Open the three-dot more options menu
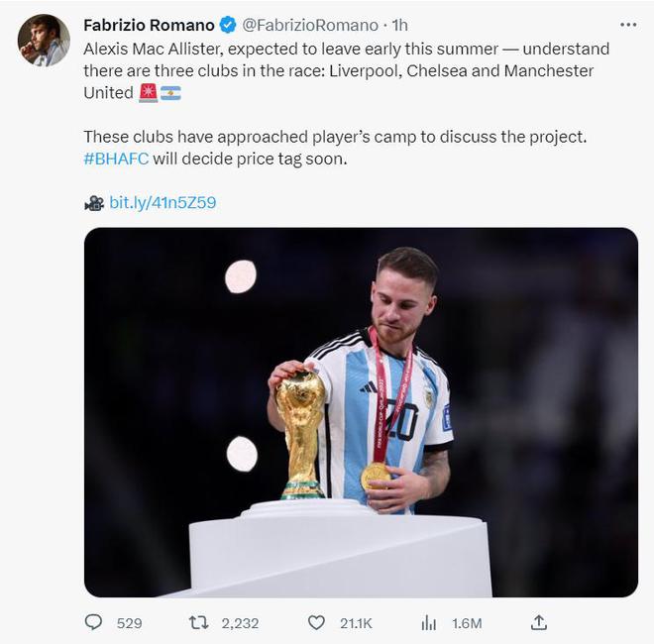 [x=628, y=24]
